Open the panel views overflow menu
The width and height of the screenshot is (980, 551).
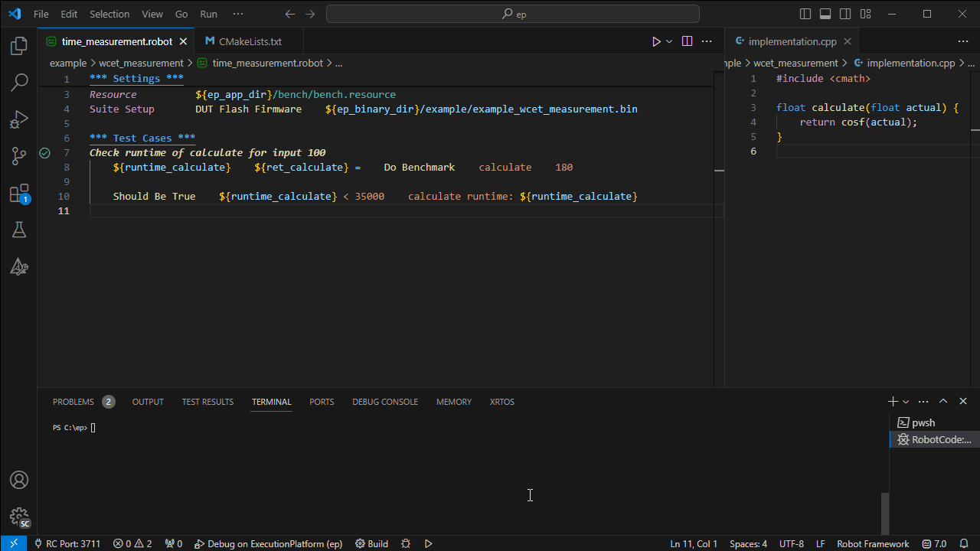(x=923, y=401)
